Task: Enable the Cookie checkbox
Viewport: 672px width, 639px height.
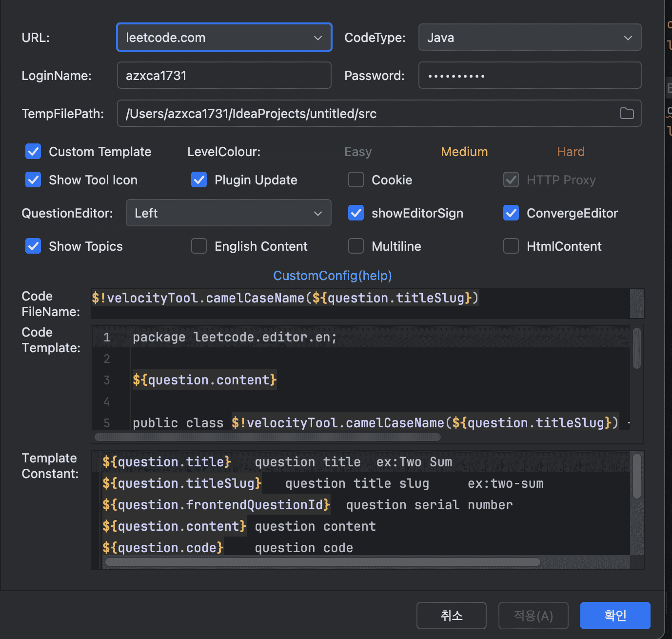Action: (x=356, y=180)
